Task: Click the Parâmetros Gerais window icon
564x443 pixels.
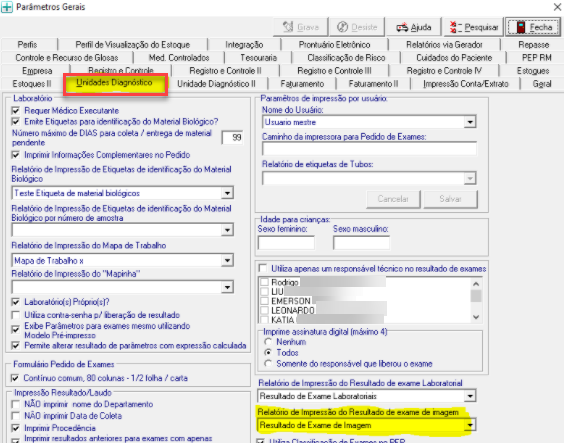Action: click(x=7, y=7)
